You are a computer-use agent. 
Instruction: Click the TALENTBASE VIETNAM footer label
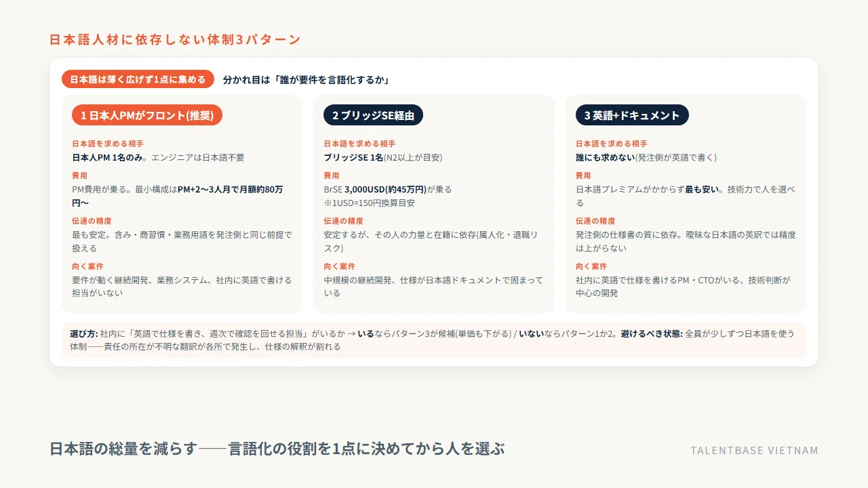click(755, 450)
